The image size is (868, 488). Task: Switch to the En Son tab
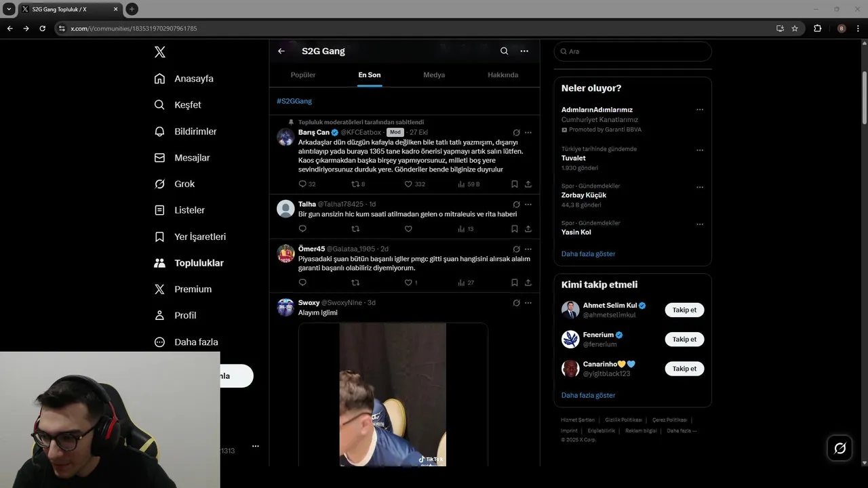[370, 75]
